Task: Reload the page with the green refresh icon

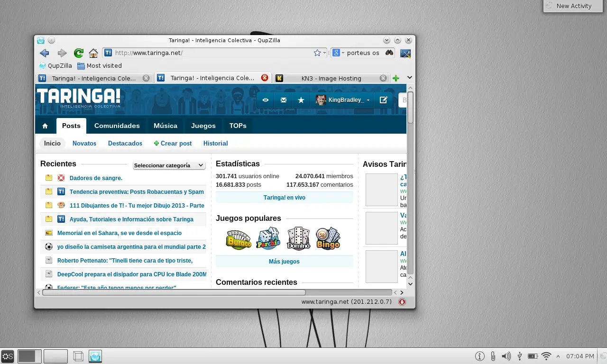Action: click(x=79, y=53)
